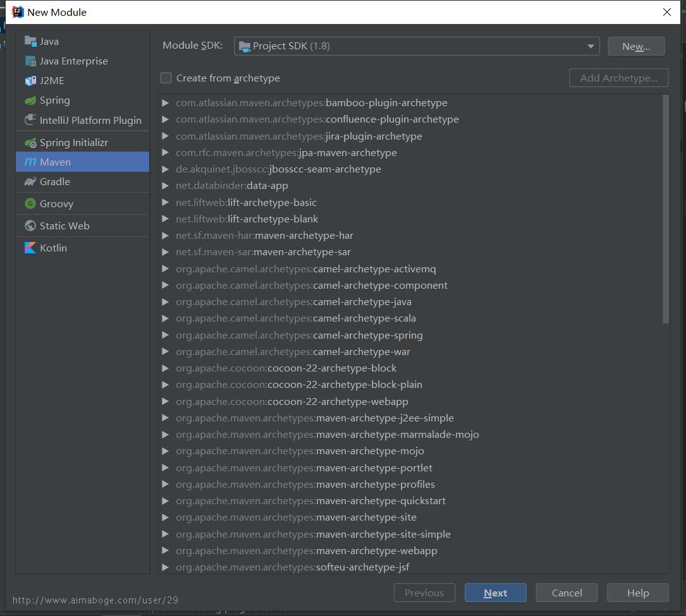Select maven-archetype-profiles row
686x616 pixels.
click(410, 484)
